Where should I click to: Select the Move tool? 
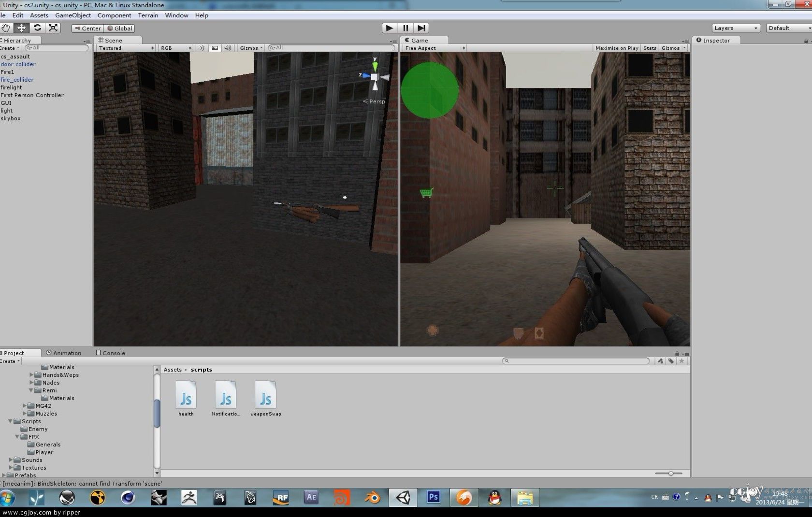pos(22,28)
